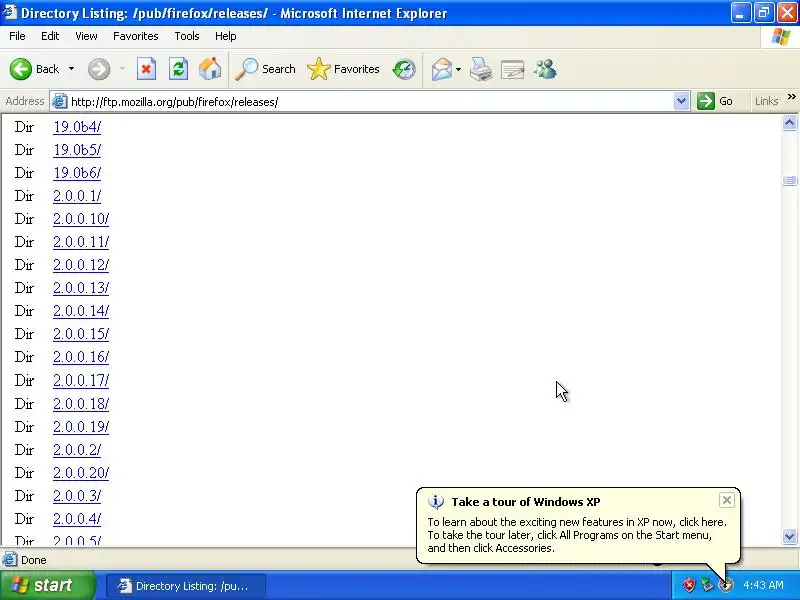Click the info icon in the tour balloon
This screenshot has height=600, width=800.
[436, 502]
